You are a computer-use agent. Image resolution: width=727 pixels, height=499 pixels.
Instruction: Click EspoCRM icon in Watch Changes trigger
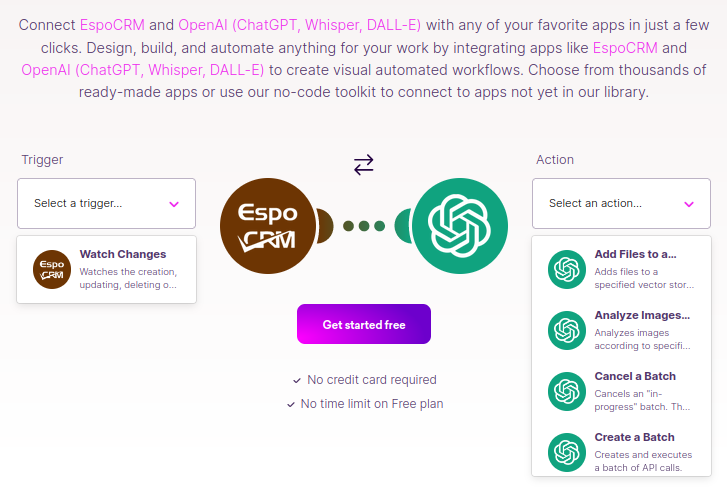pyautogui.click(x=52, y=269)
